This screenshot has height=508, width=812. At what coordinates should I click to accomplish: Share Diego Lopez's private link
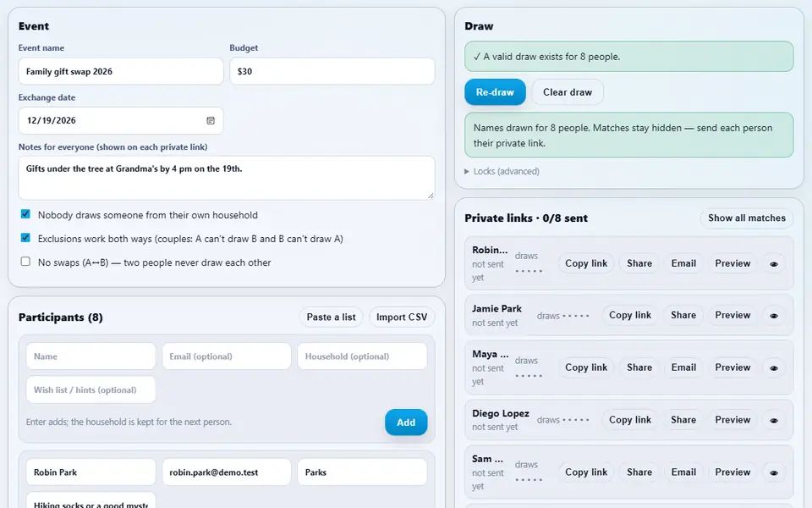click(x=683, y=420)
